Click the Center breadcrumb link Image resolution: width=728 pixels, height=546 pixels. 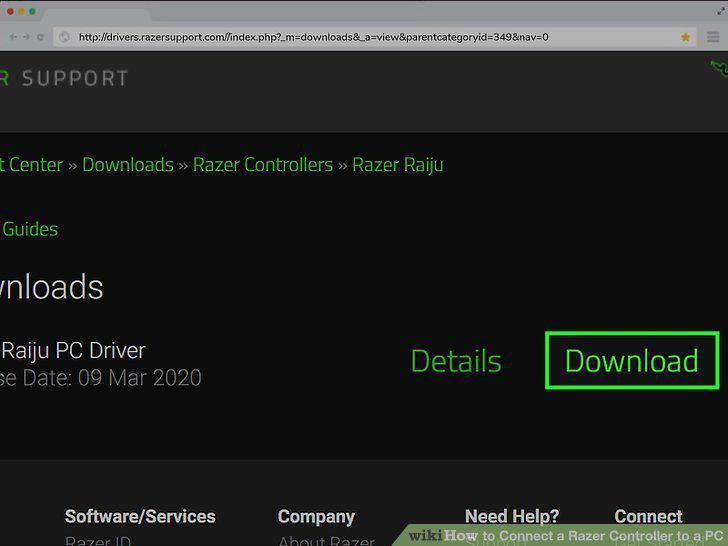(x=32, y=165)
